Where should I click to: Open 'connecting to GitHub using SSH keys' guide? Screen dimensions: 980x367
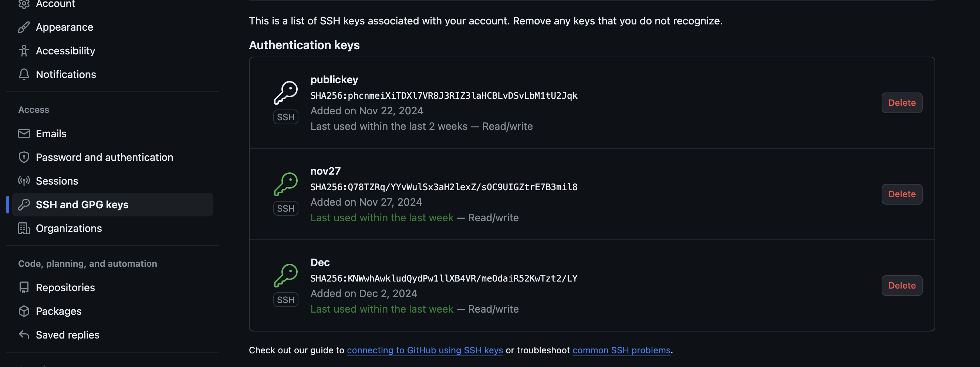425,350
